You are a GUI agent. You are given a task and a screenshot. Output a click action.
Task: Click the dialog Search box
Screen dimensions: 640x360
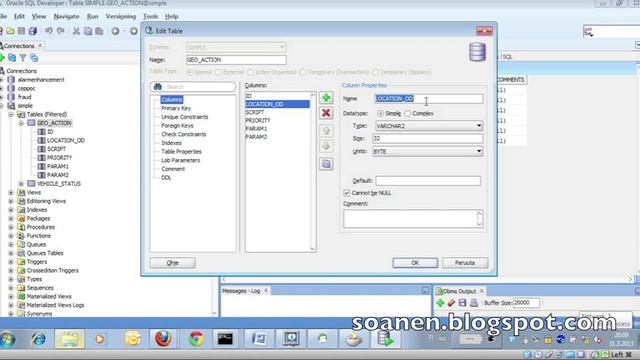coord(193,87)
